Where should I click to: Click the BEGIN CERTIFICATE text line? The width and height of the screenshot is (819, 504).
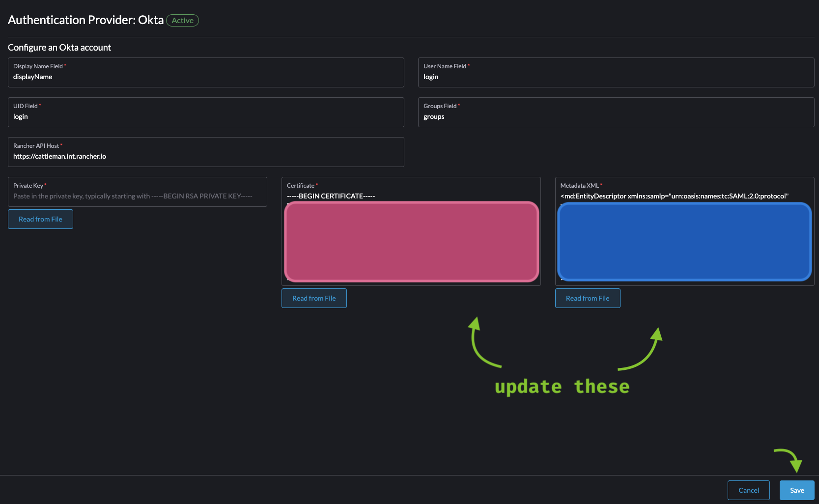tap(331, 196)
